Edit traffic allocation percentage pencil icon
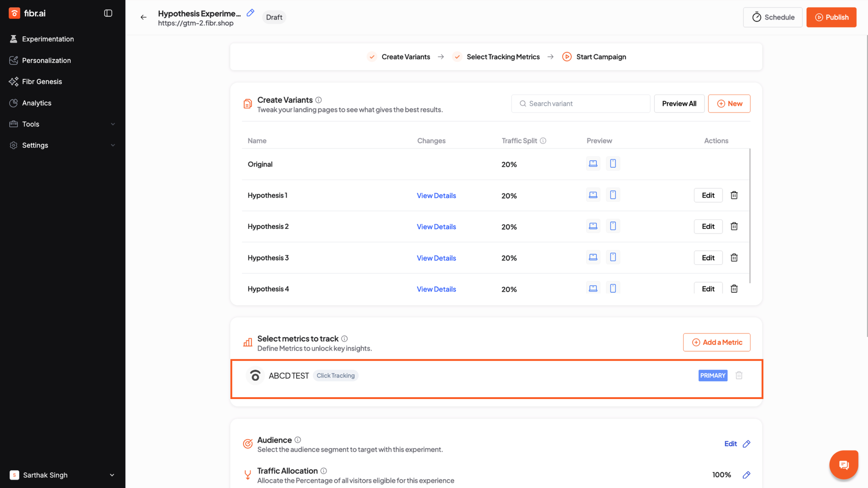The height and width of the screenshot is (488, 868). coord(746,474)
